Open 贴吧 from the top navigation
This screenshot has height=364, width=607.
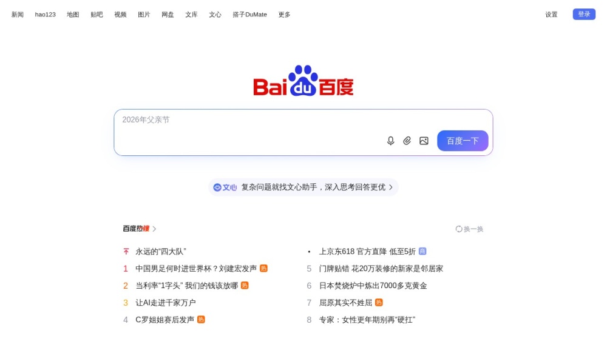[97, 15]
